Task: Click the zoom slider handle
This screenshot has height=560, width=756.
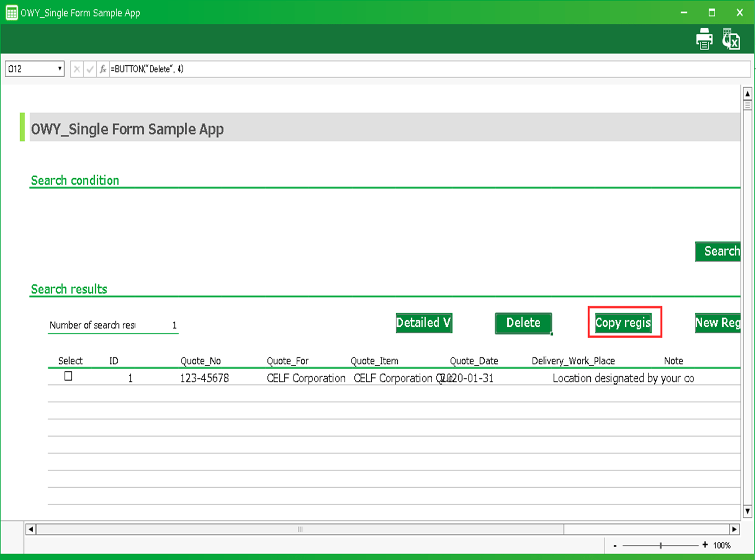Action: pyautogui.click(x=660, y=545)
